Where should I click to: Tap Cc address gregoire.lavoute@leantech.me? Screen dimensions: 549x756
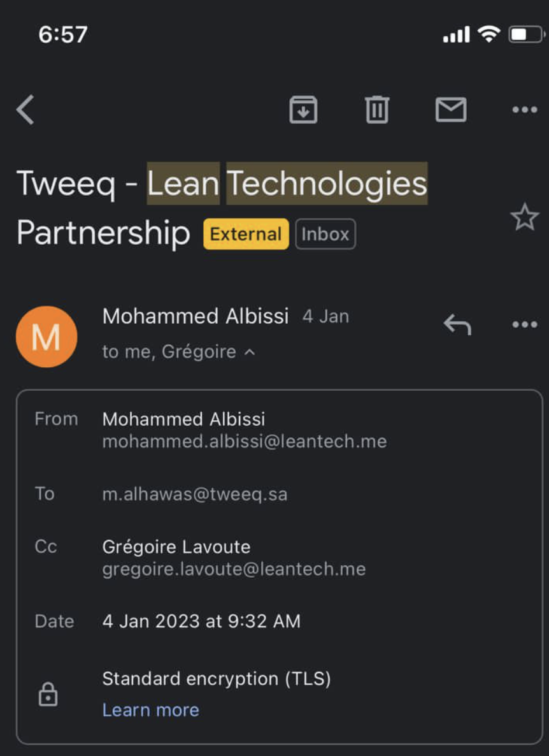pos(234,569)
